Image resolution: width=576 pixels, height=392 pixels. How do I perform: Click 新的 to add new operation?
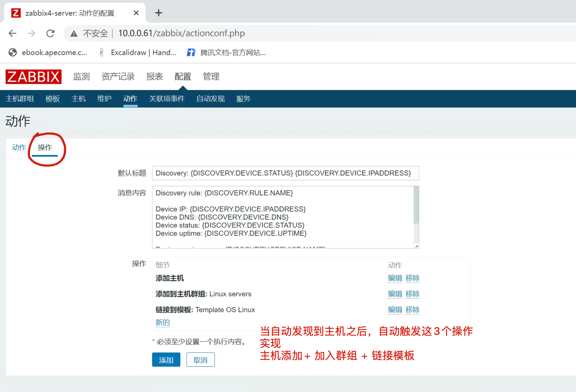tap(163, 322)
